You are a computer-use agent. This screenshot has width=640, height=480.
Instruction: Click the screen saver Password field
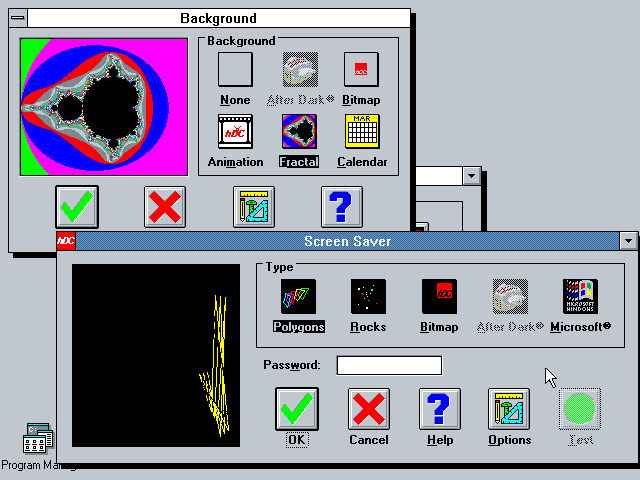(389, 365)
